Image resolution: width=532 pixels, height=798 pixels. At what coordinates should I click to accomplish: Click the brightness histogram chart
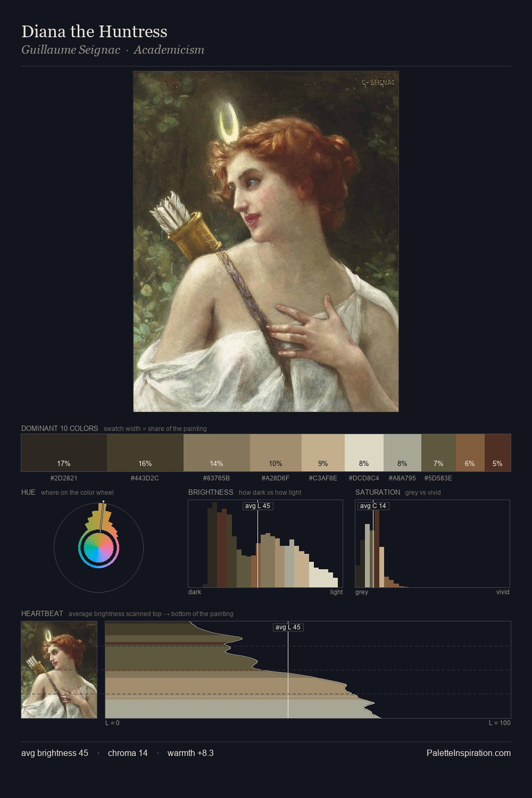coord(265,544)
